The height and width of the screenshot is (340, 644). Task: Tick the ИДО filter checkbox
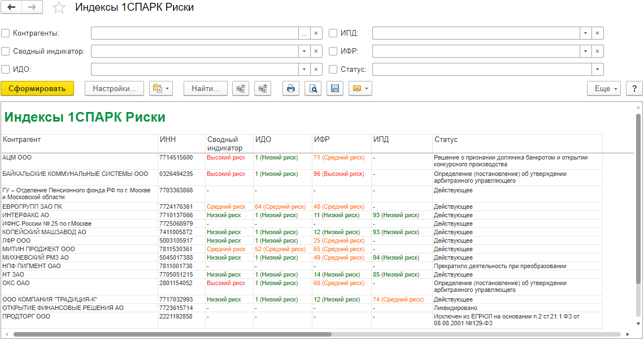point(5,70)
